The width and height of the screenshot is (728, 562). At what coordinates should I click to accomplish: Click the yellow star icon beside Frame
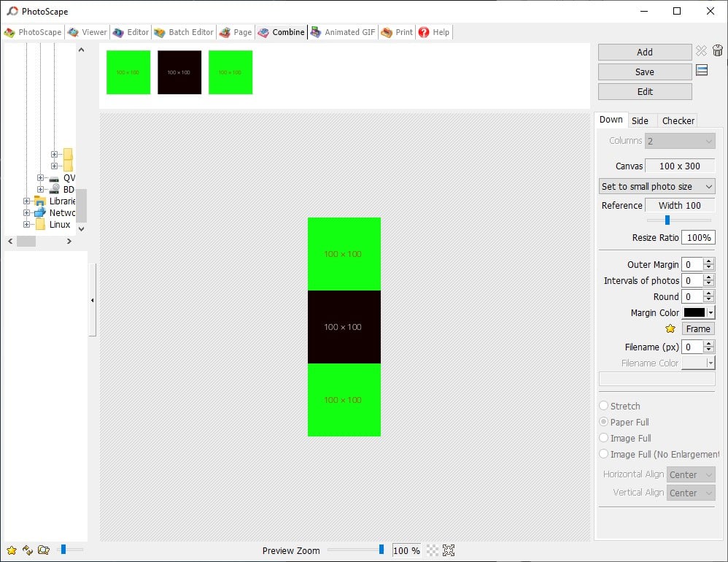coord(670,328)
